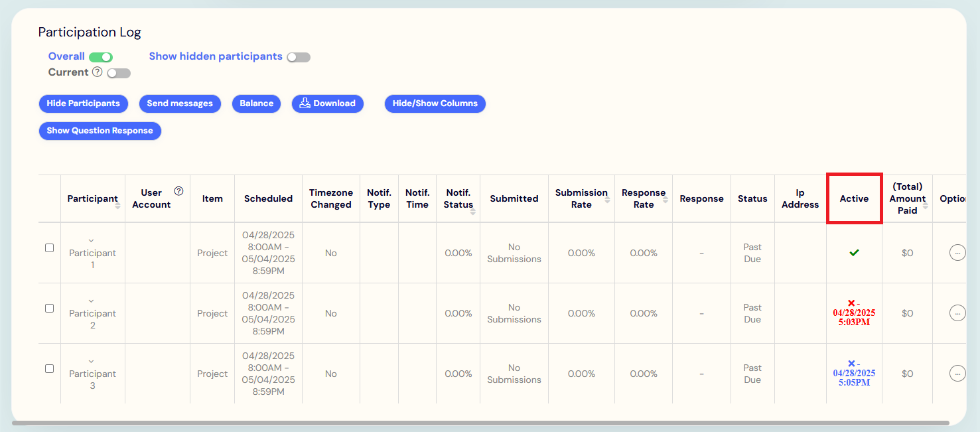
Task: Click the help icon in User Account header
Action: (x=178, y=191)
